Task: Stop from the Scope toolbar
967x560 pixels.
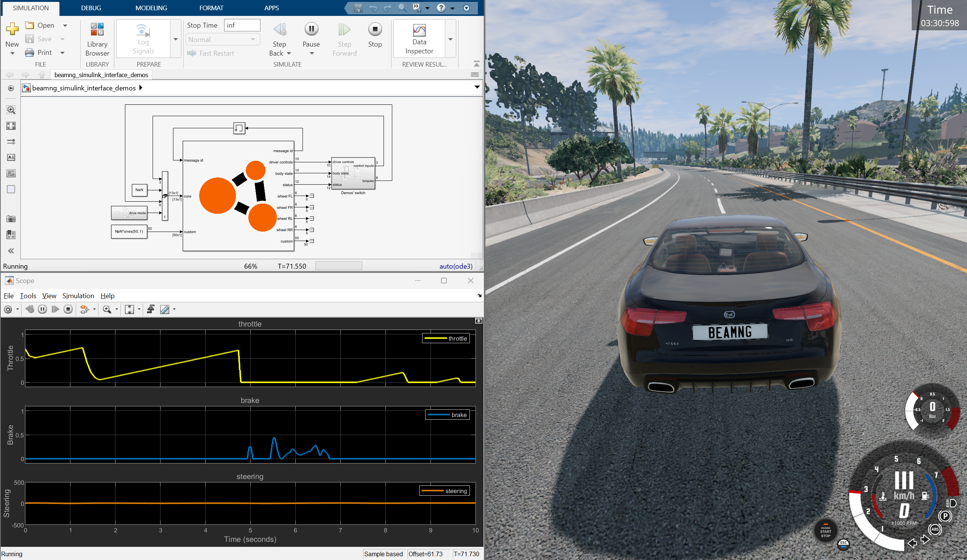Action: click(68, 309)
